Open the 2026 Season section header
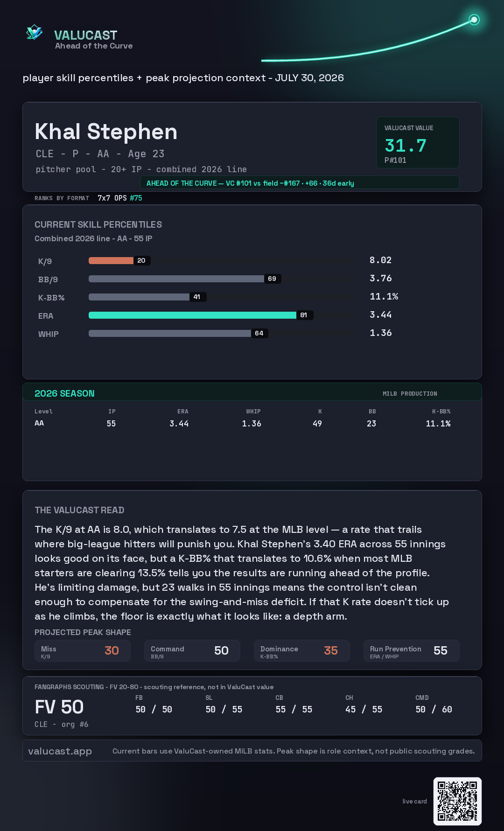 [x=252, y=393]
